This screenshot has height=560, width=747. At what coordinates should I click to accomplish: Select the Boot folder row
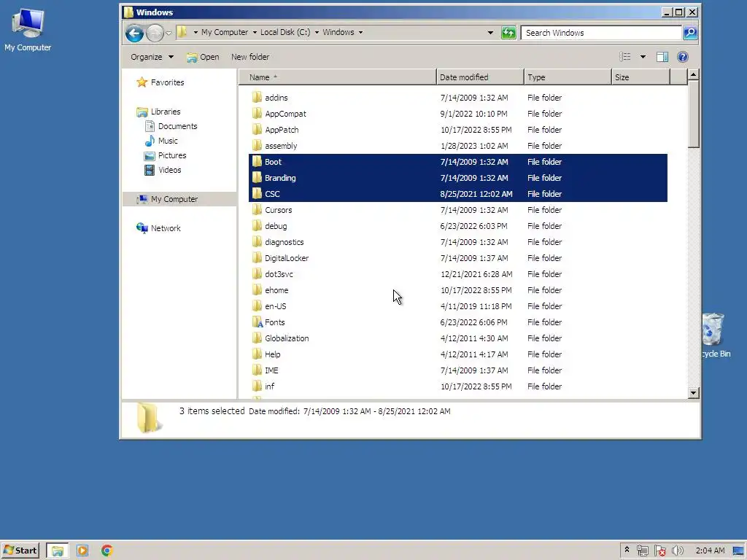click(x=458, y=161)
